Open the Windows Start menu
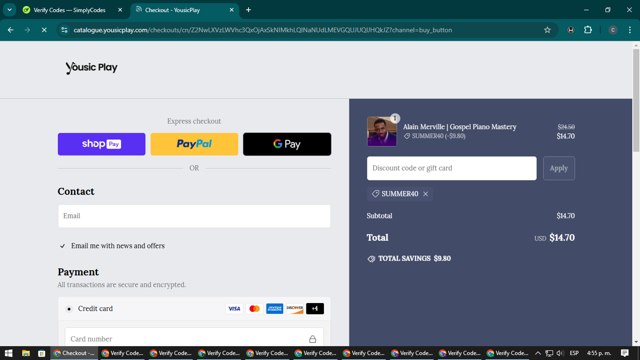 (9, 353)
